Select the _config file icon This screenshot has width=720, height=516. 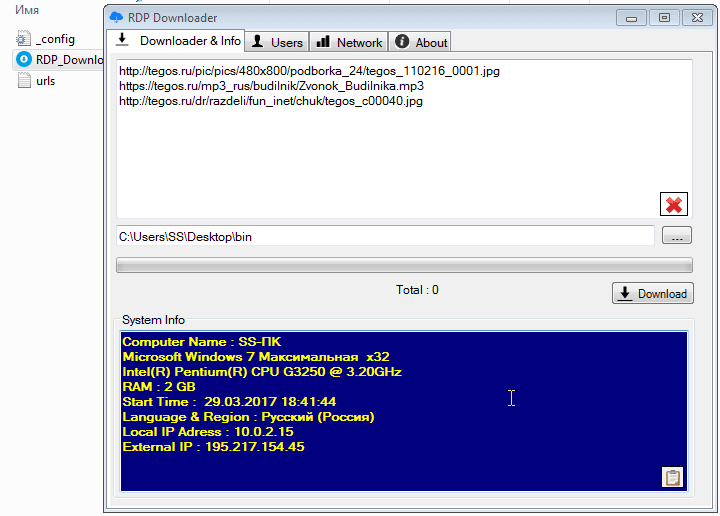click(x=25, y=39)
